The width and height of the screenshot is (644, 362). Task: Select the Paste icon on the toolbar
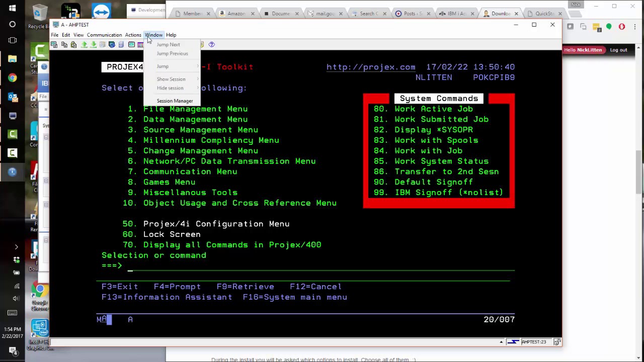(x=73, y=45)
